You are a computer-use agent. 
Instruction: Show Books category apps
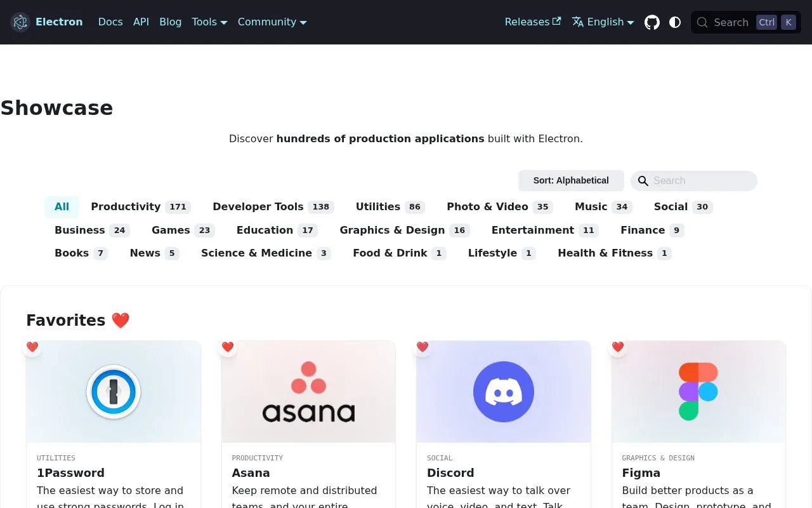click(81, 253)
